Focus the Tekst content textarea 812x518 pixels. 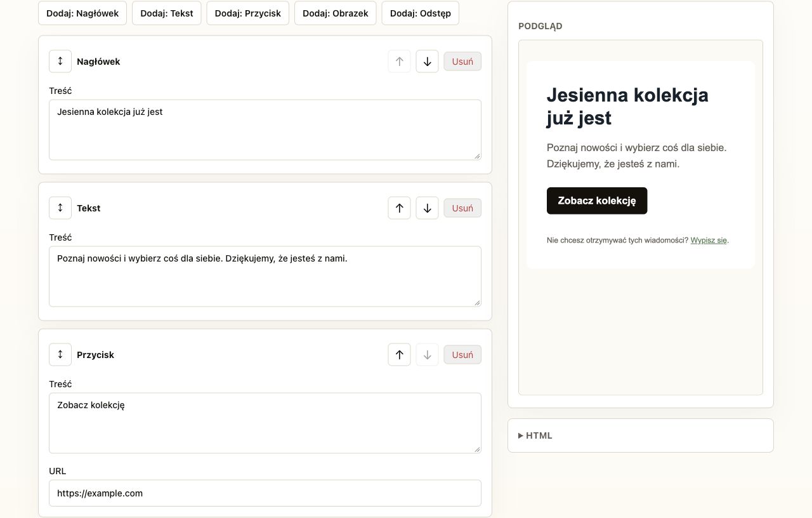[x=265, y=276]
